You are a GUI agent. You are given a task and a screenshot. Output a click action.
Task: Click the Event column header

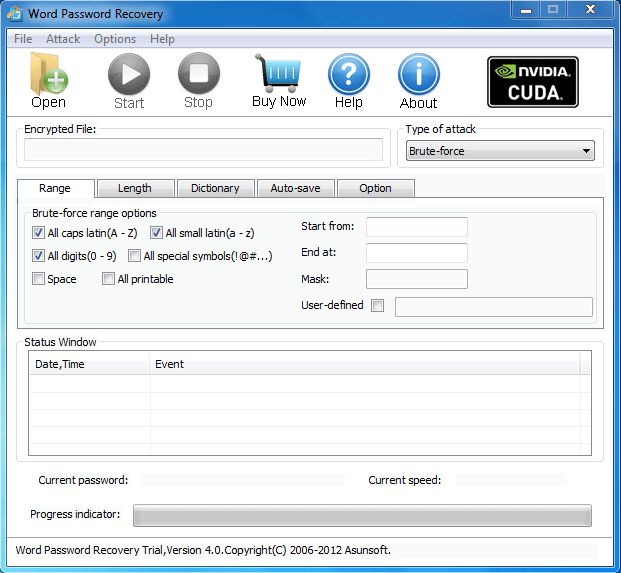click(365, 364)
